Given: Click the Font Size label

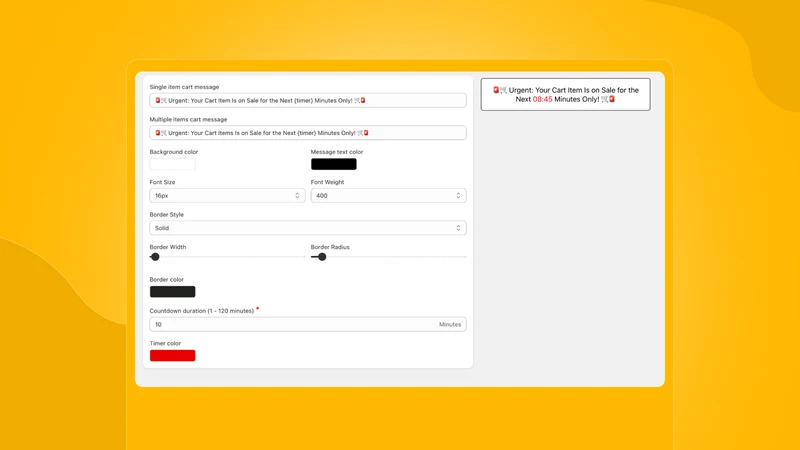Looking at the screenshot, I should click(x=162, y=182).
